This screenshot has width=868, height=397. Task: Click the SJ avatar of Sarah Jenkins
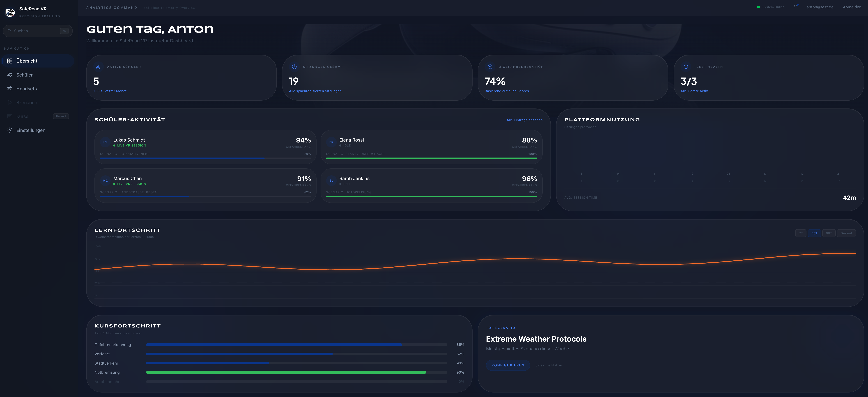pos(331,181)
